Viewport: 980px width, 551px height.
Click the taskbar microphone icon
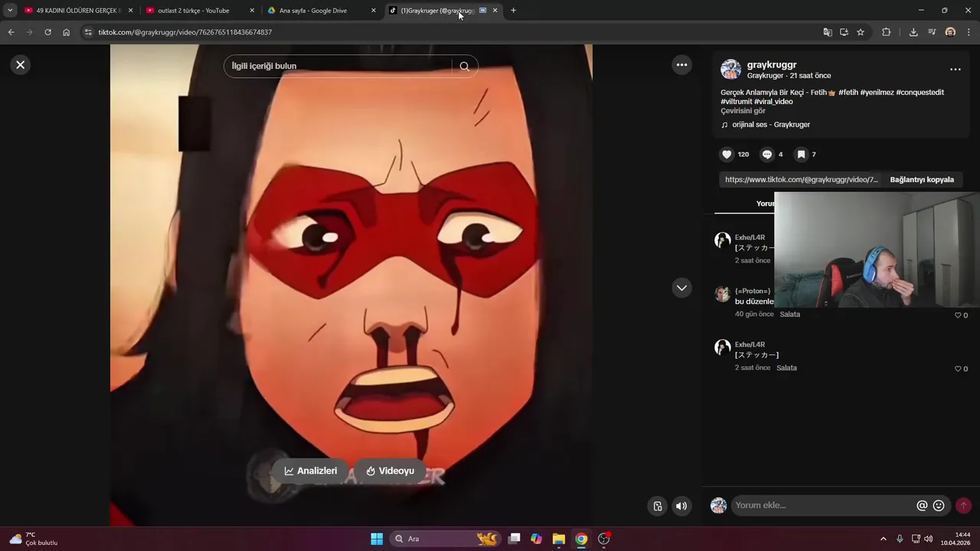(x=900, y=539)
